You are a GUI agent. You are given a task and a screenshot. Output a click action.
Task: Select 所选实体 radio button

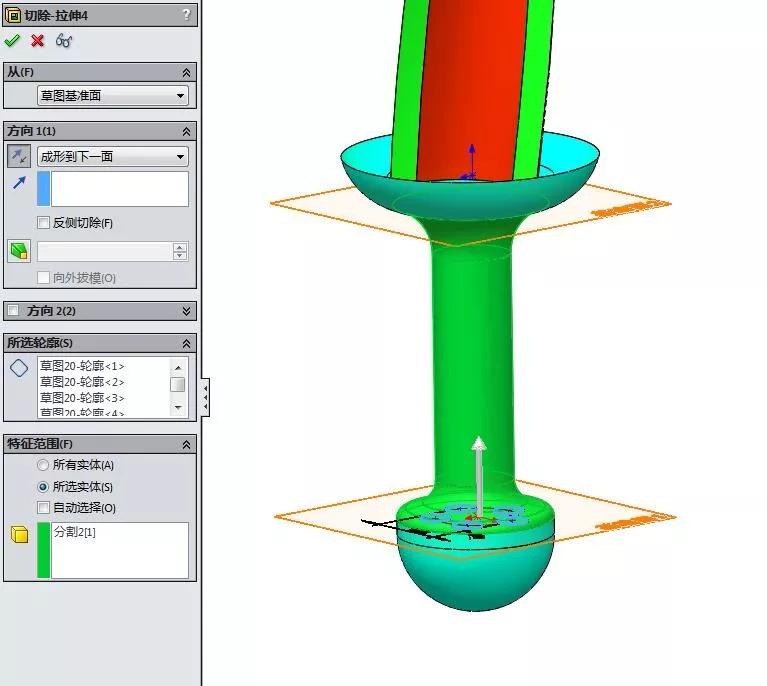pos(43,487)
